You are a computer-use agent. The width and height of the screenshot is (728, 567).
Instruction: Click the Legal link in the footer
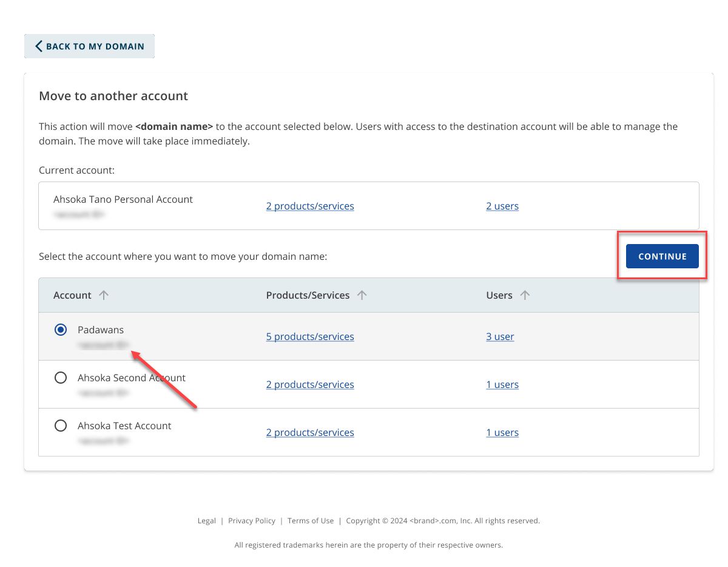click(206, 520)
